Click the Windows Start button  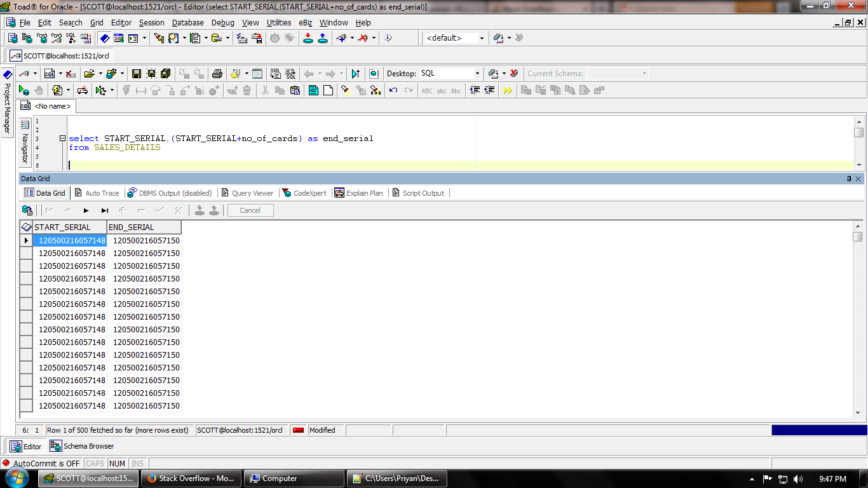[x=18, y=477]
